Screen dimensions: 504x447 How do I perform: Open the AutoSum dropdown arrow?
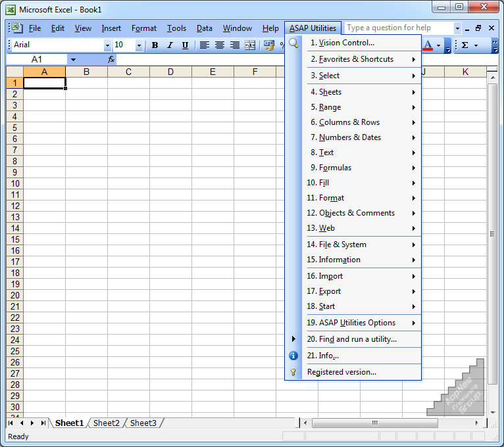[x=476, y=45]
